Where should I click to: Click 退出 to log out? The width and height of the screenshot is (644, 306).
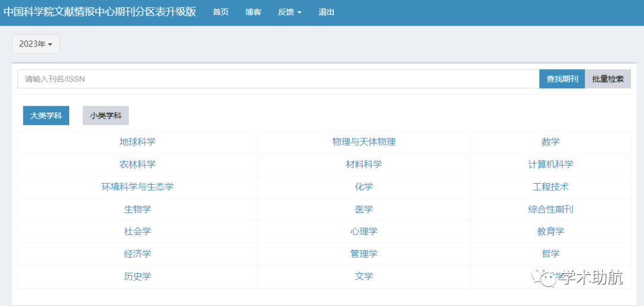[326, 12]
